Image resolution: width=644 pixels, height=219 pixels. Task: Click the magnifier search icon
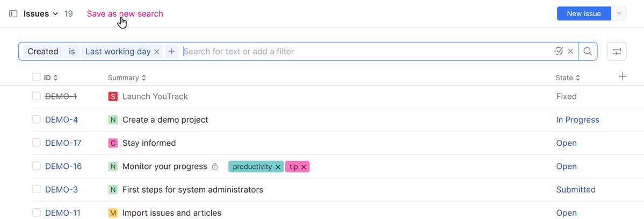(588, 52)
